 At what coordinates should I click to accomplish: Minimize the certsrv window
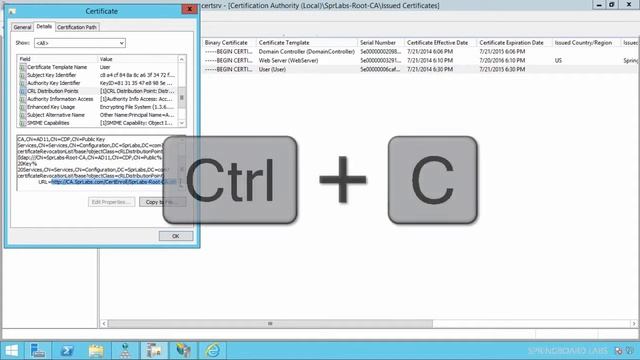pyautogui.click(x=599, y=5)
